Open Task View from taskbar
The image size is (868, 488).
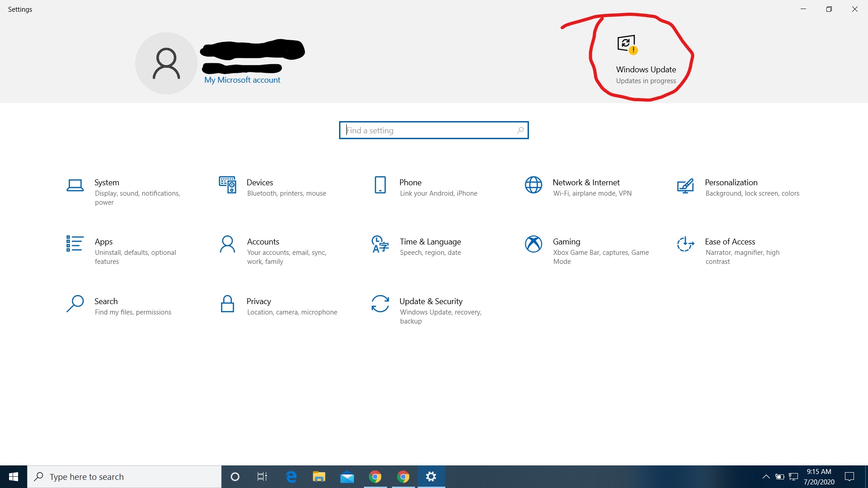tap(262, 477)
